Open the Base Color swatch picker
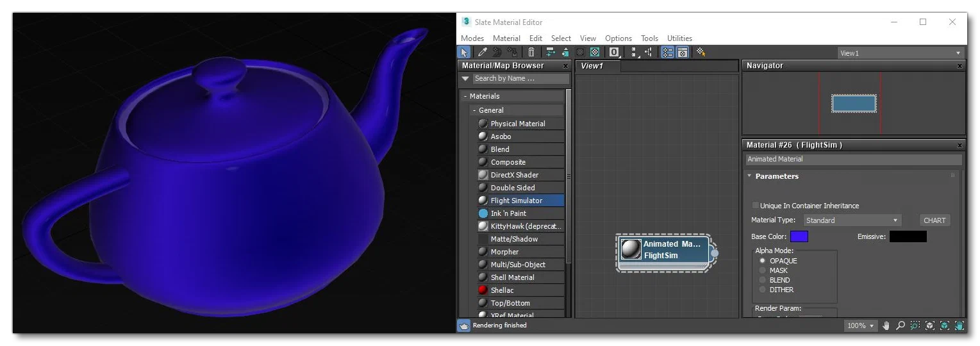Screen dimensions: 980x346 [799, 236]
